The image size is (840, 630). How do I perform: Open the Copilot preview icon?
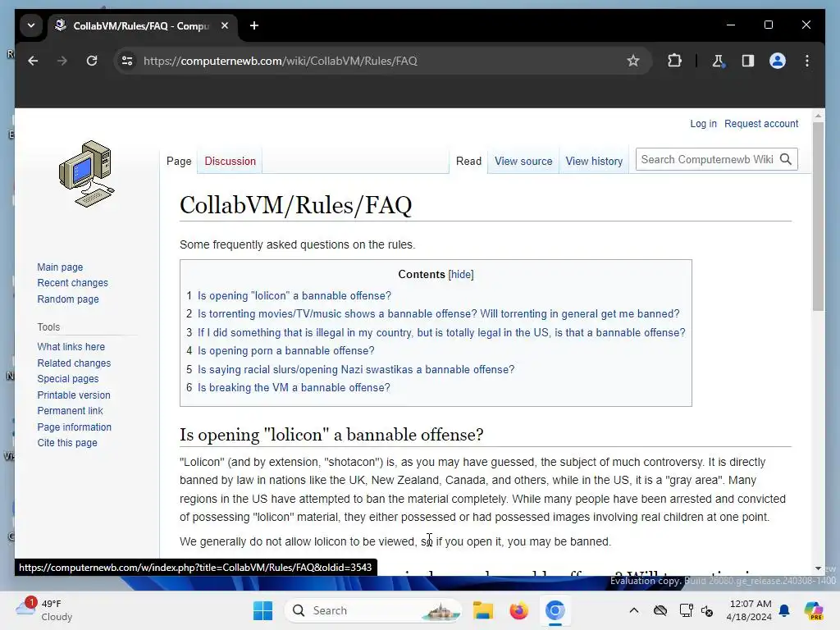(813, 610)
